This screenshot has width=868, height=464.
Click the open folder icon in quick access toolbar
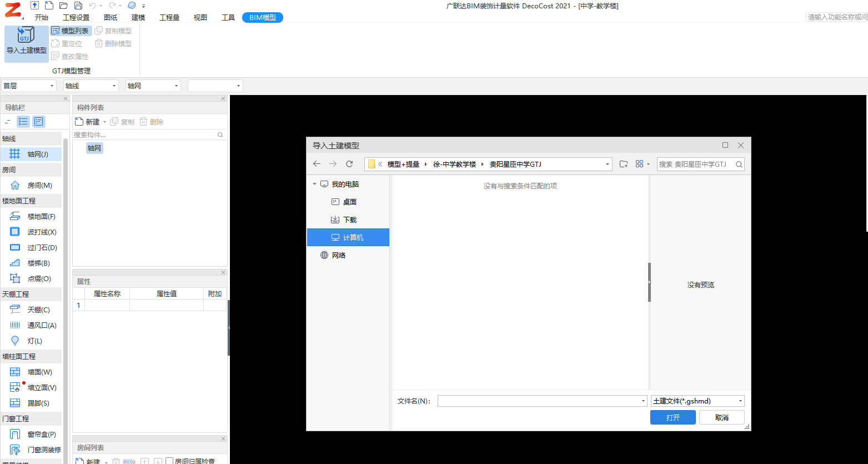point(63,6)
